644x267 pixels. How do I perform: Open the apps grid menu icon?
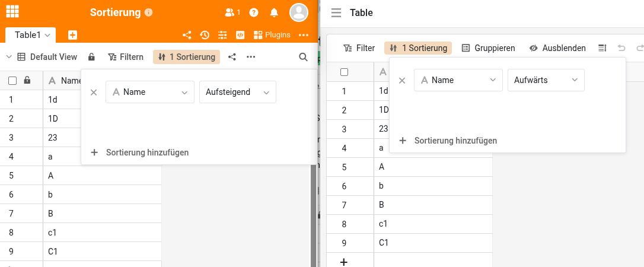pos(12,11)
